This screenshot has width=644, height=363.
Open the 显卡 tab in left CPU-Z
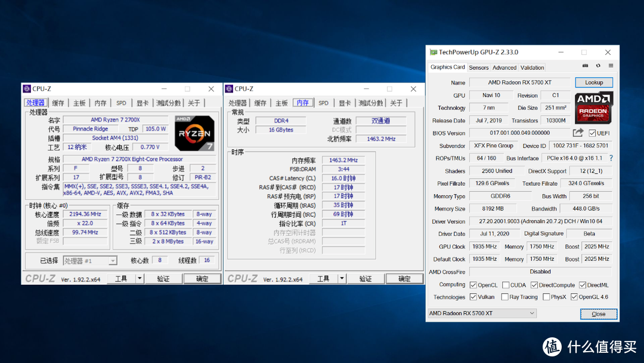[143, 103]
